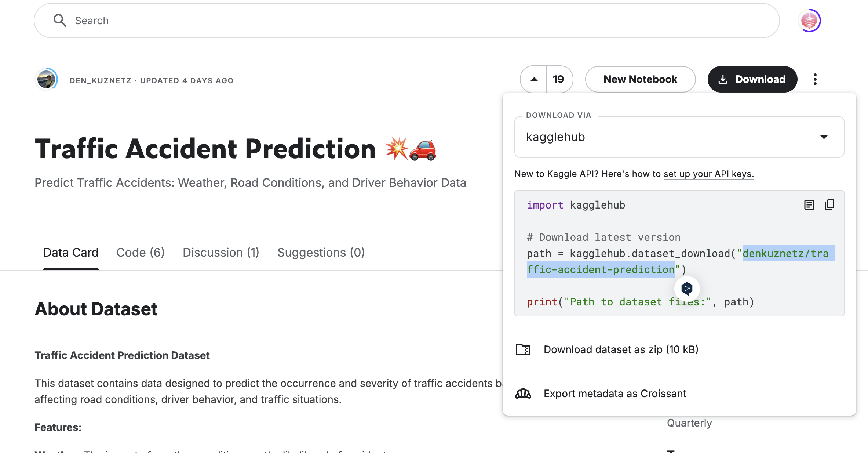Upvote the dataset with arrow button

534,79
